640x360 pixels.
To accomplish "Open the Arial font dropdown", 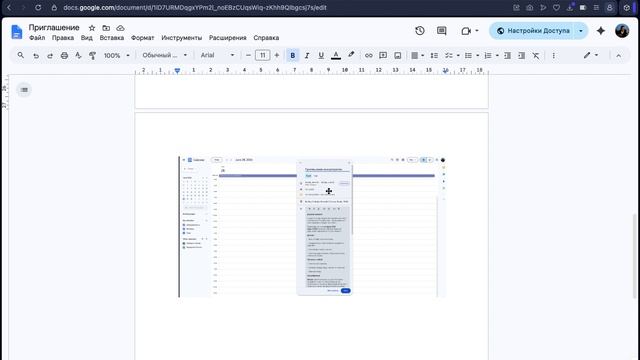I will (x=218, y=55).
